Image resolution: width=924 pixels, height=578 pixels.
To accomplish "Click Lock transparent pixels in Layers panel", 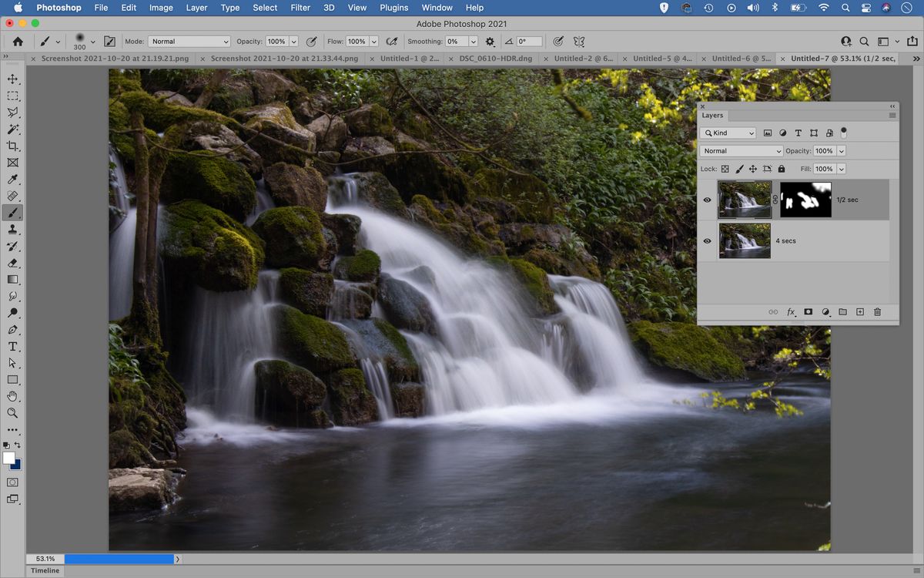I will coord(725,168).
